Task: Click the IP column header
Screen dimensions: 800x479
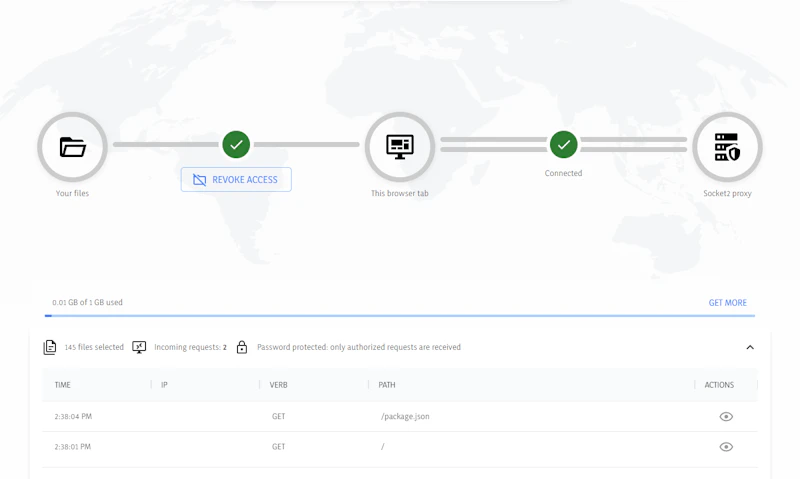Action: [164, 385]
